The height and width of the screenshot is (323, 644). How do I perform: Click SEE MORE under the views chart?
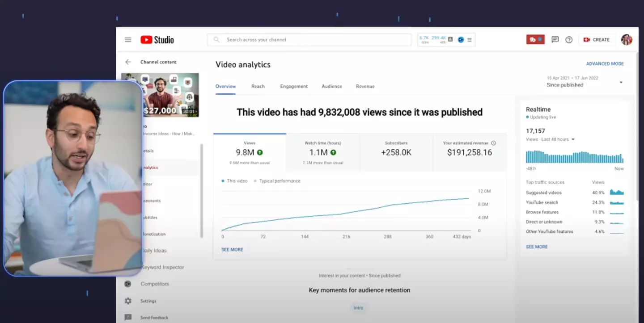232,250
